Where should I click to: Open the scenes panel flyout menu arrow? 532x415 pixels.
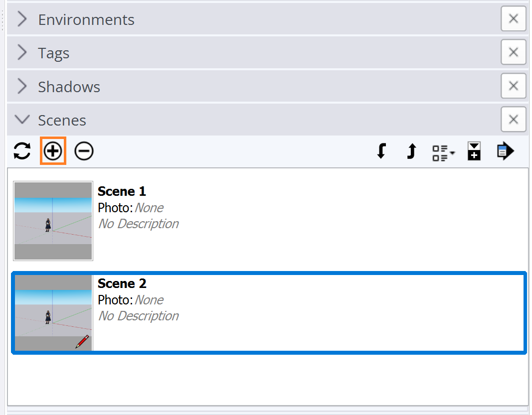(x=505, y=151)
